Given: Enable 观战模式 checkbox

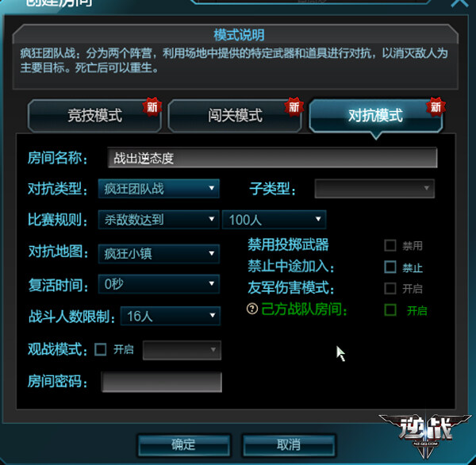Looking at the screenshot, I should pos(100,349).
